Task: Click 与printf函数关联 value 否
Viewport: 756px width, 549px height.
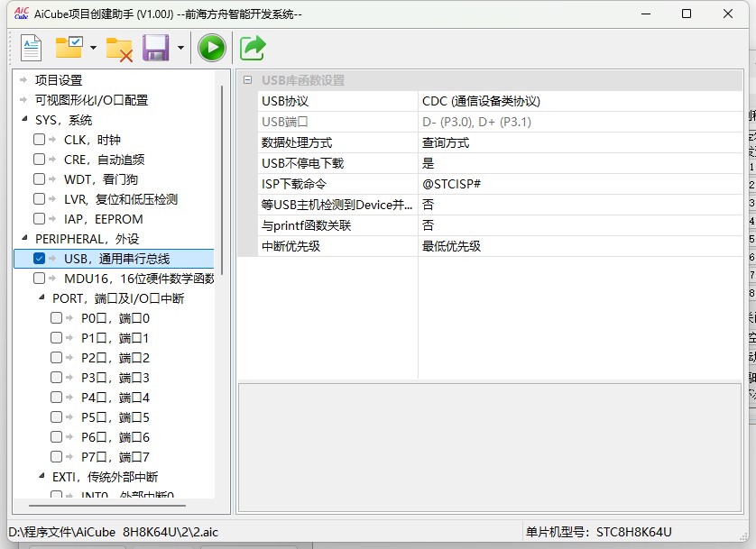Action: tap(580, 225)
